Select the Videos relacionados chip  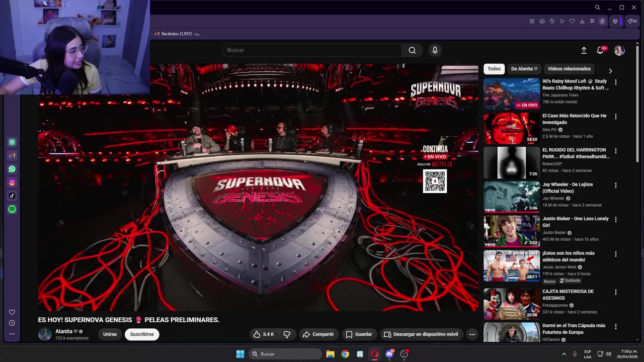[569, 69]
